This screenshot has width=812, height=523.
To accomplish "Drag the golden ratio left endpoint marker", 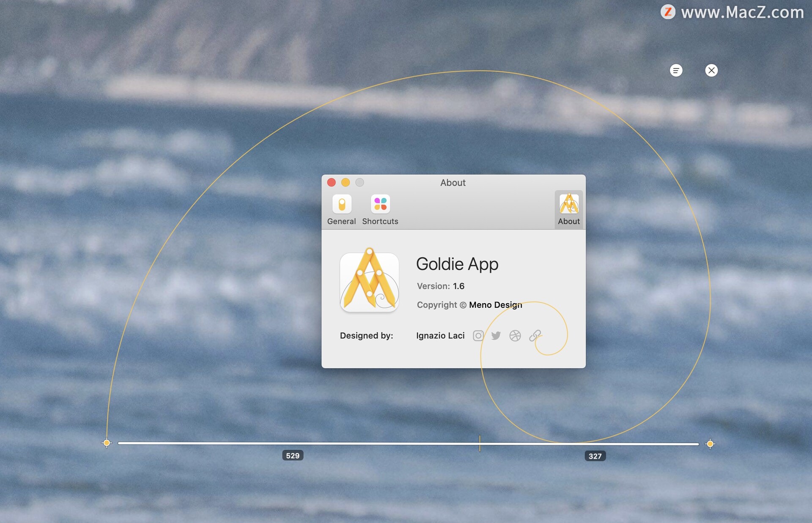I will (x=105, y=444).
